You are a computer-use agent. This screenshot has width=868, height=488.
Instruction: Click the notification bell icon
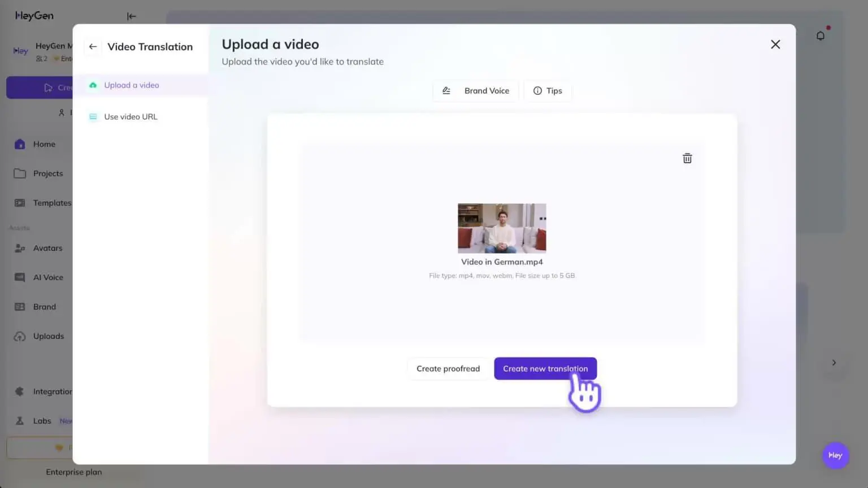pyautogui.click(x=821, y=36)
